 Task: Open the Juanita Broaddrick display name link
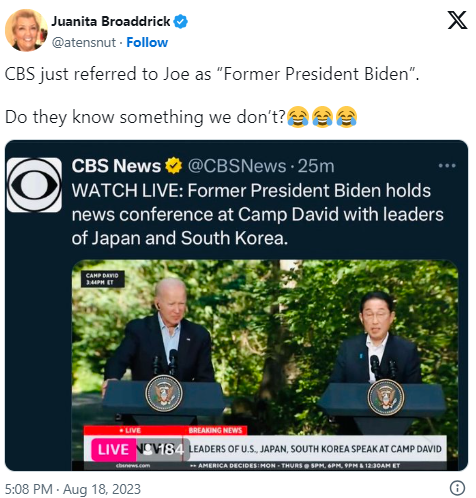point(111,21)
